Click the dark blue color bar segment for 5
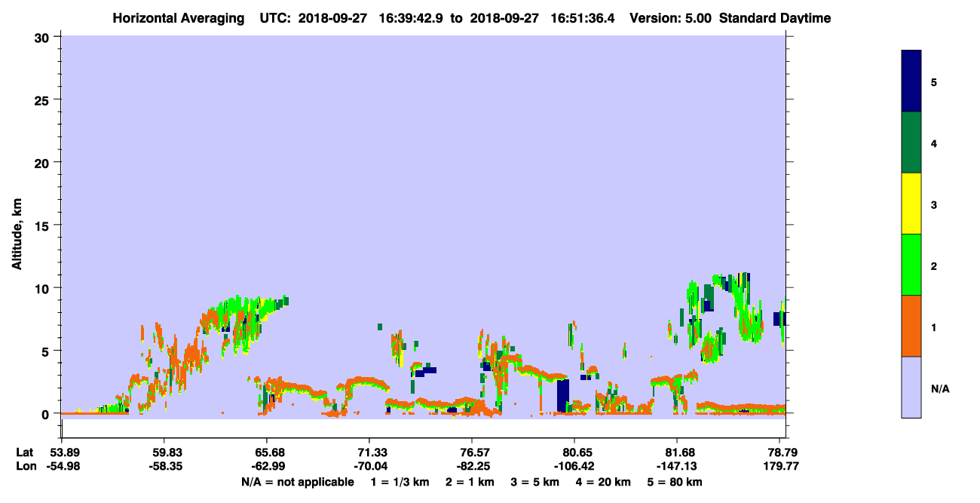This screenshot has height=503, width=980. 911,81
